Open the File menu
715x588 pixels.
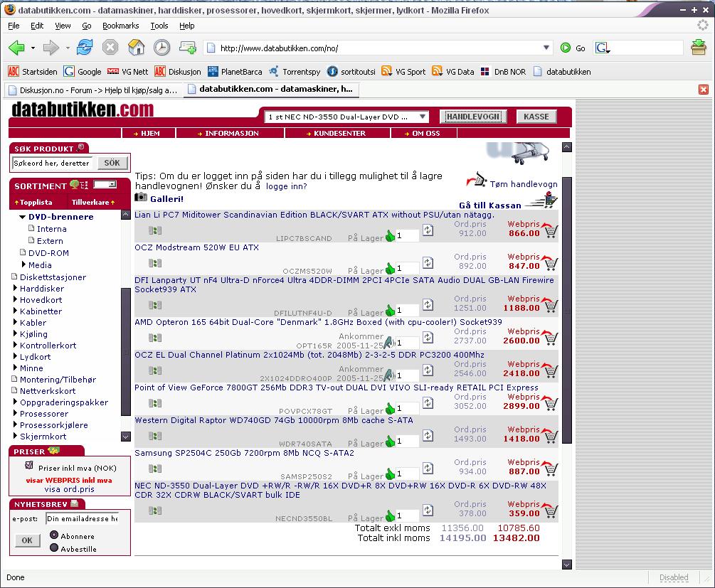(x=14, y=26)
